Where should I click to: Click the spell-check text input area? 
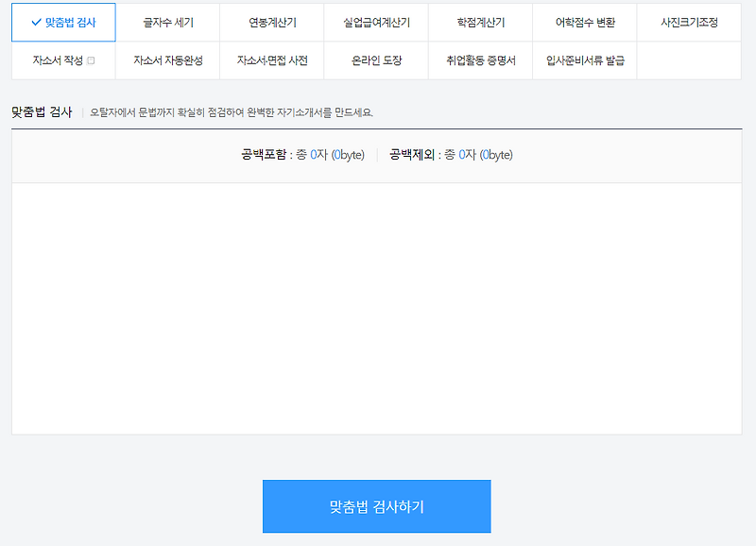click(x=376, y=308)
